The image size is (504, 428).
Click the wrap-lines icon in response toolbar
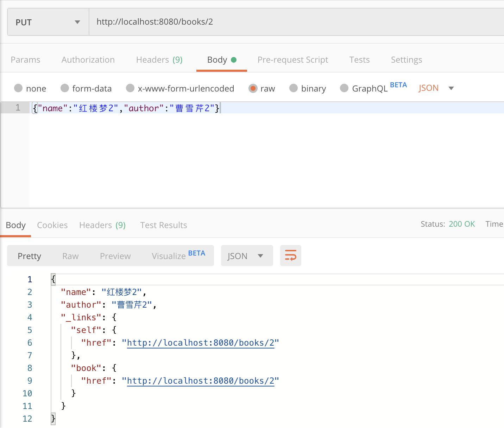tap(290, 256)
